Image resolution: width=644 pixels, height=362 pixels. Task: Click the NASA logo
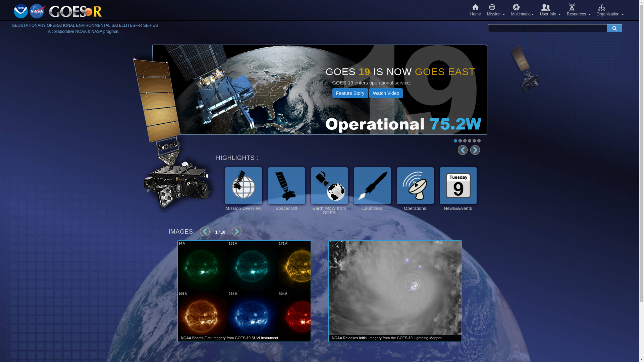coord(37,11)
